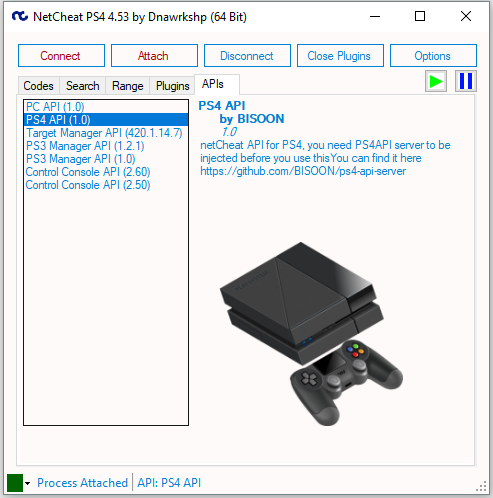Switch to the Search tab
The width and height of the screenshot is (493, 498).
(83, 86)
